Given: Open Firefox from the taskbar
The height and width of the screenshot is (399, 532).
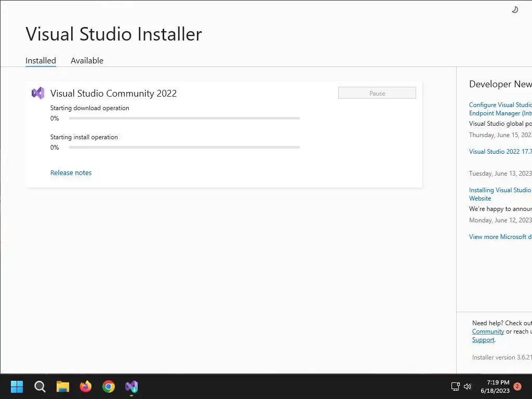Looking at the screenshot, I should 86,387.
